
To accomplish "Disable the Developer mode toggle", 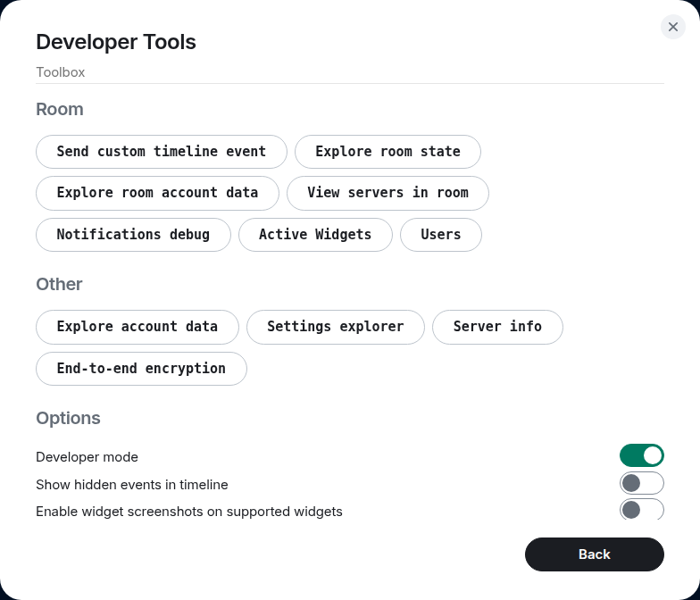I will pyautogui.click(x=641, y=455).
